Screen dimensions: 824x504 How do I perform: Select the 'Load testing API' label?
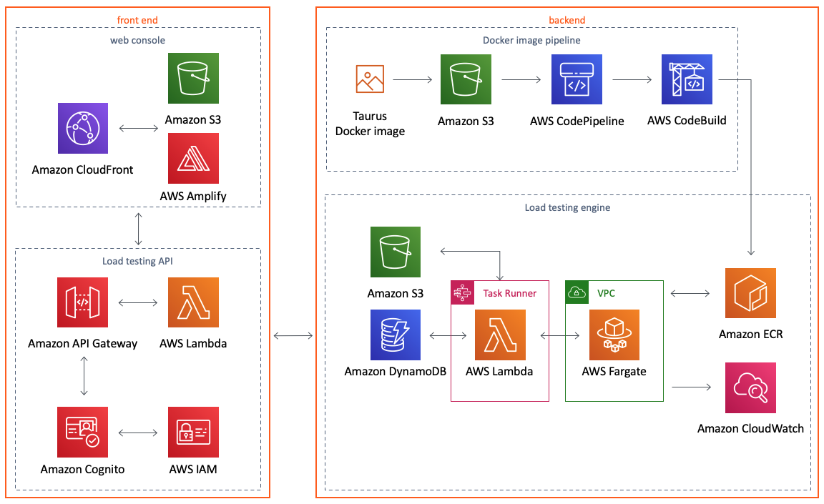[x=137, y=261]
